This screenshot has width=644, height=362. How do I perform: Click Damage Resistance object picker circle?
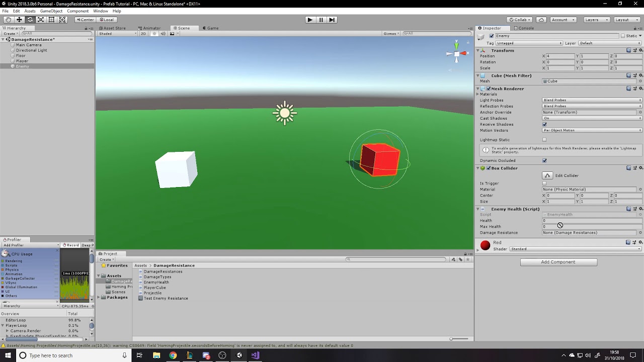coord(640,233)
